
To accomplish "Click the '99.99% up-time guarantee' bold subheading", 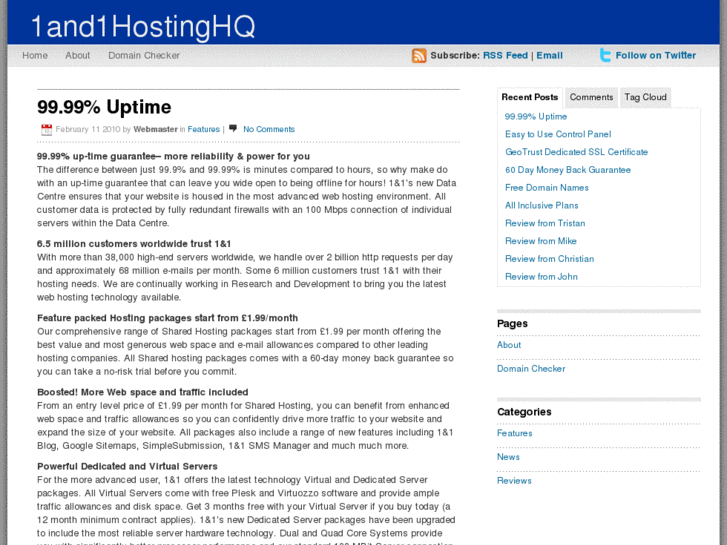I will pos(173,156).
